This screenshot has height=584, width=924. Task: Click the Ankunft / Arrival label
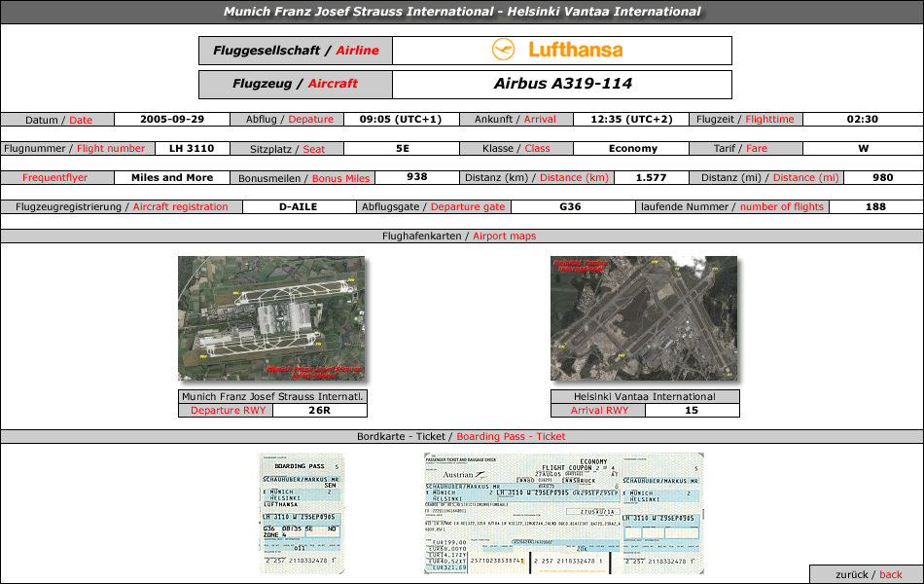[x=515, y=119]
